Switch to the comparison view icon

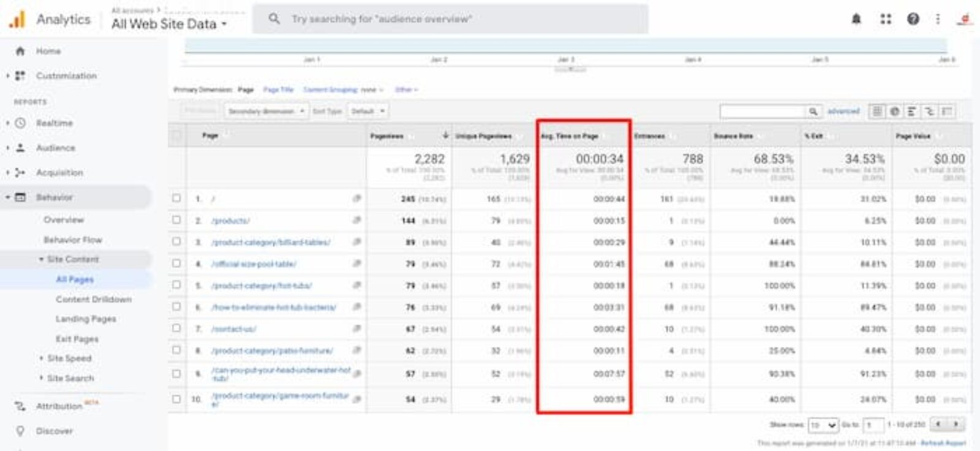[x=929, y=112]
